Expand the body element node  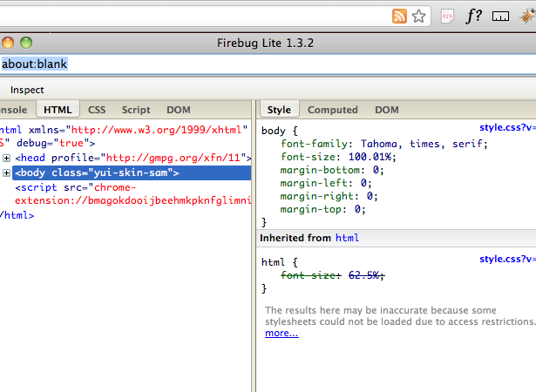(6, 173)
